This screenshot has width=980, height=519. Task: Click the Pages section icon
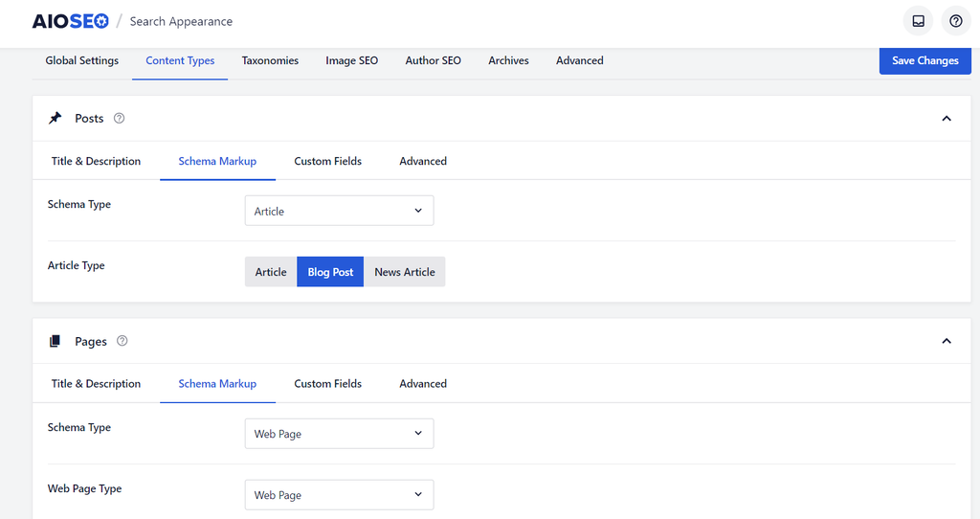56,341
